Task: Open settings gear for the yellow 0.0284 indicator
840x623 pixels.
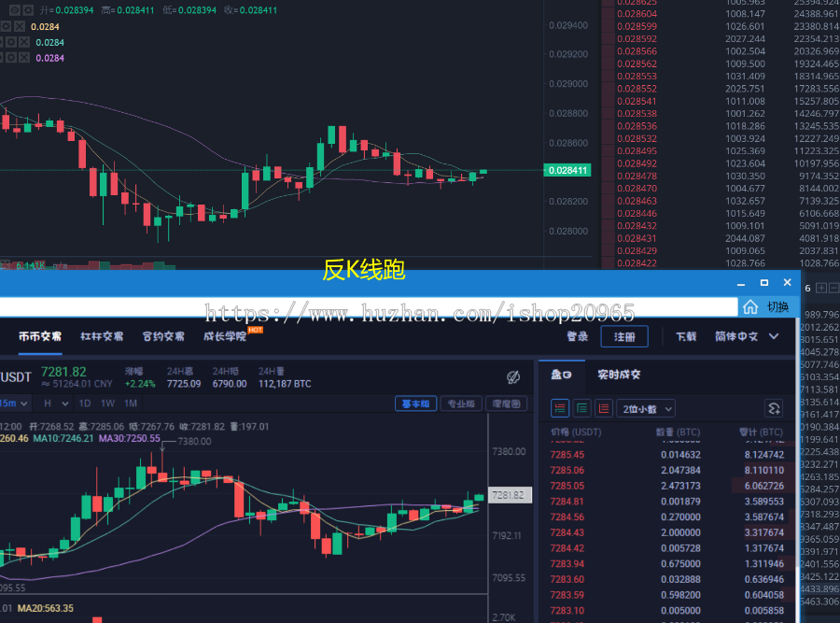Action: coord(7,26)
